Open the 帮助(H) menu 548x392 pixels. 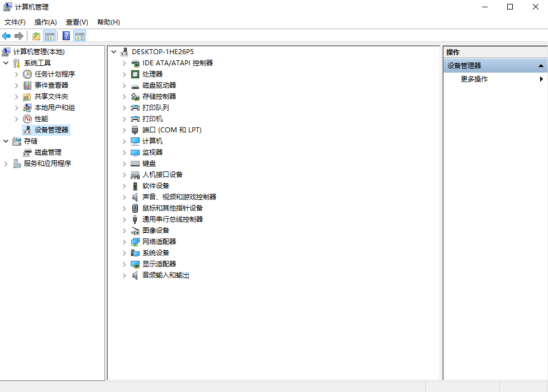pos(108,22)
